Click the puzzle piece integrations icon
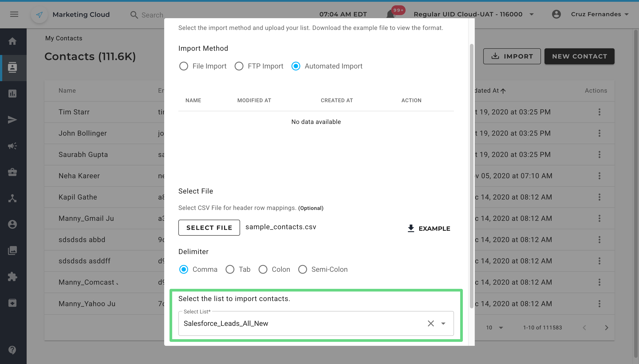This screenshot has width=639, height=364. pyautogui.click(x=12, y=276)
